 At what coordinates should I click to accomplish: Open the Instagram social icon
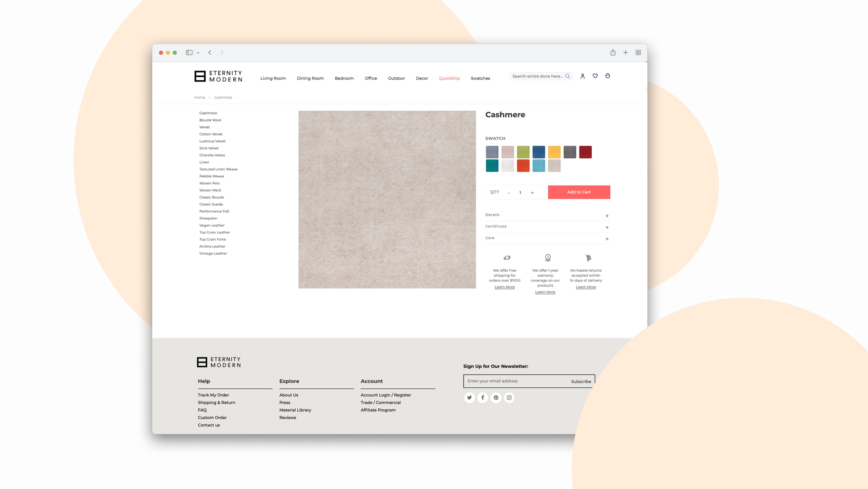(x=509, y=398)
